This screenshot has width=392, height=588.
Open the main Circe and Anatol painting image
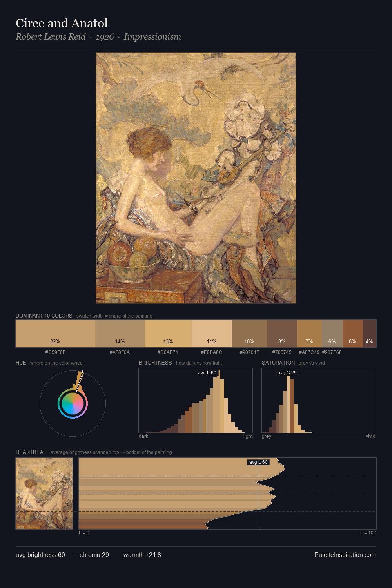(196, 178)
